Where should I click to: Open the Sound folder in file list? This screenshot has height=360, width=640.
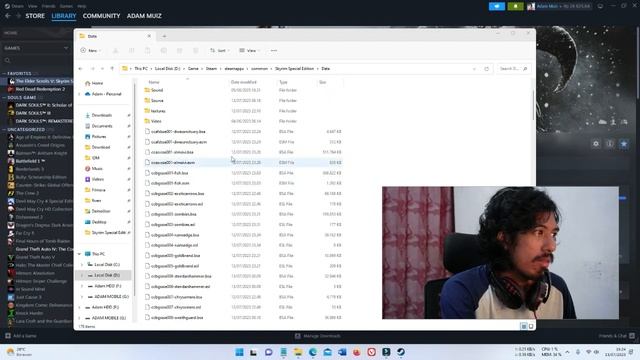pos(157,90)
